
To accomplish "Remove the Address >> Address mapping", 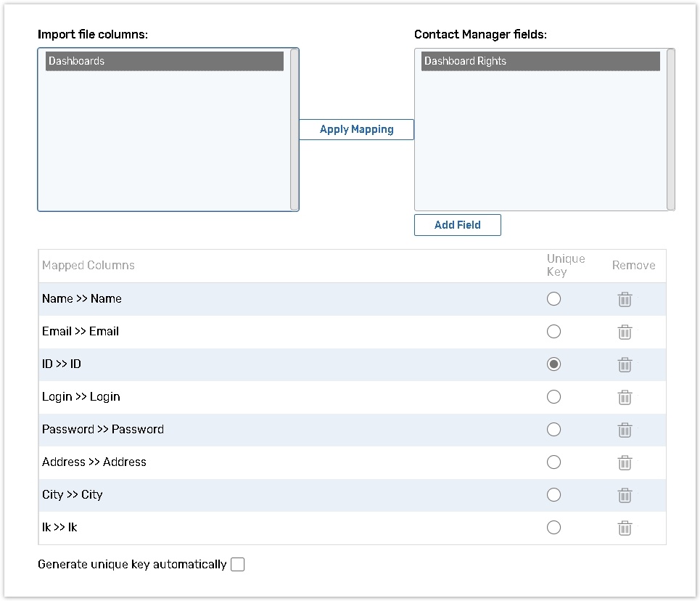I will [x=625, y=462].
